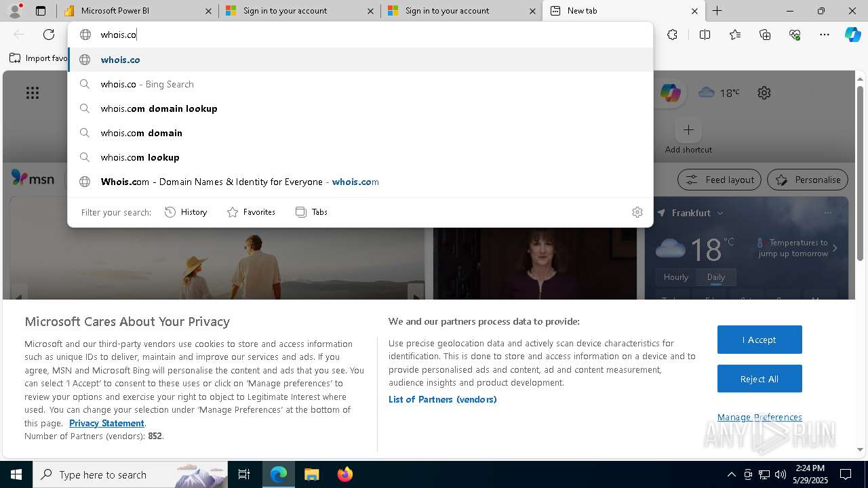Open List of Partners (vendors) link
The width and height of the screenshot is (868, 488).
[442, 399]
